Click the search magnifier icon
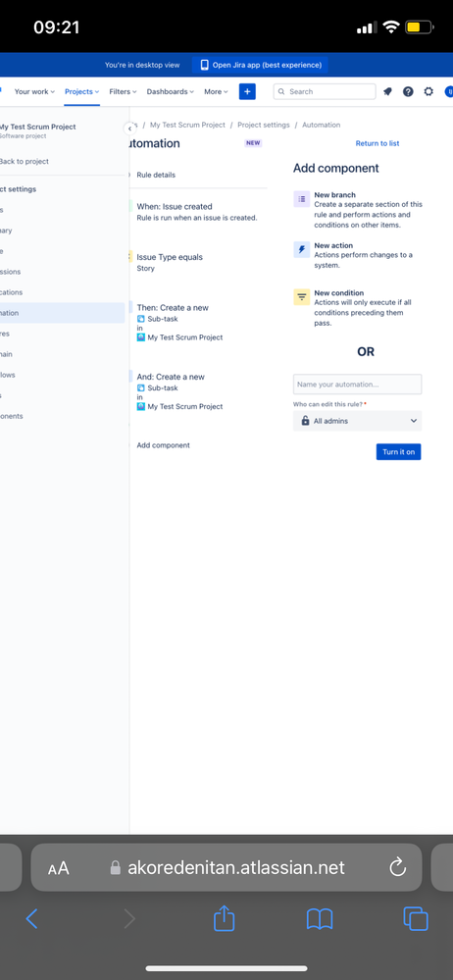 281,91
